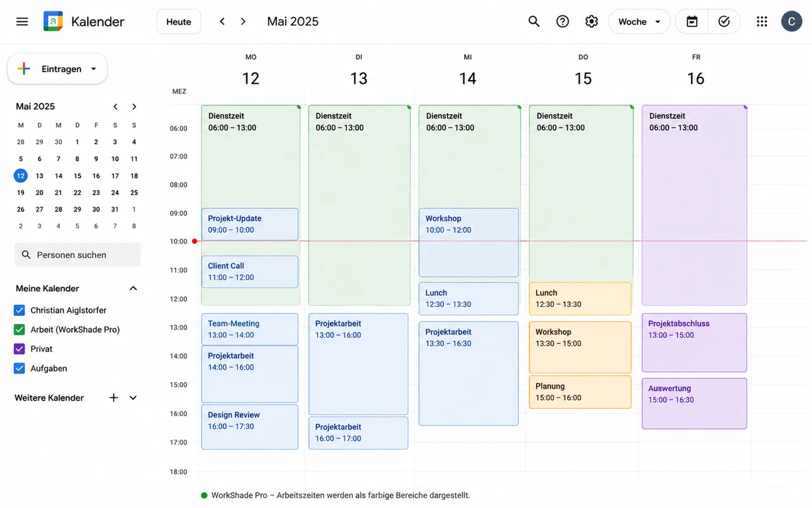Open the settings gear icon
Viewport: 812px width, 508px height.
592,22
